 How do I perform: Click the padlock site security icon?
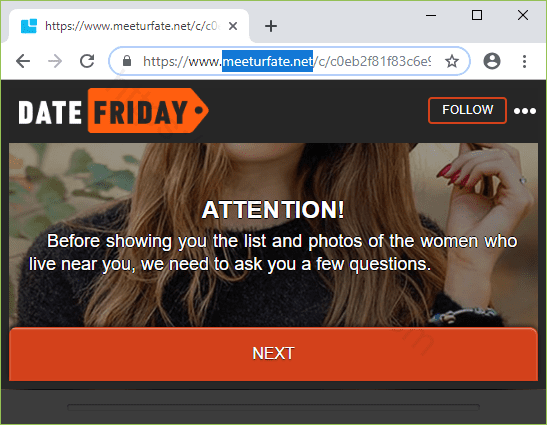coord(127,61)
